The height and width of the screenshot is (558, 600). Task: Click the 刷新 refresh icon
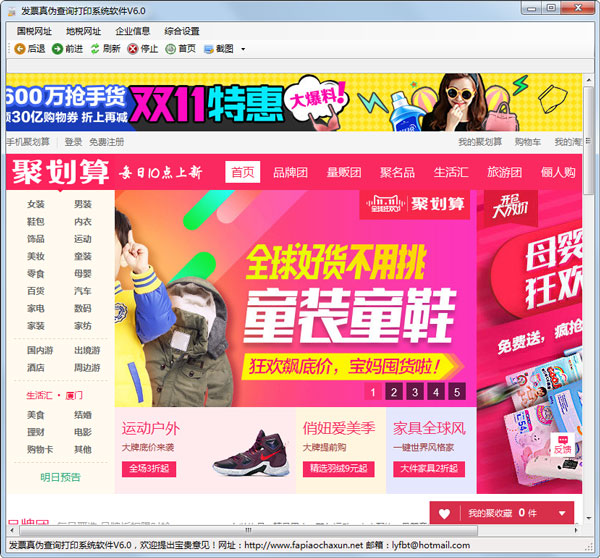95,49
